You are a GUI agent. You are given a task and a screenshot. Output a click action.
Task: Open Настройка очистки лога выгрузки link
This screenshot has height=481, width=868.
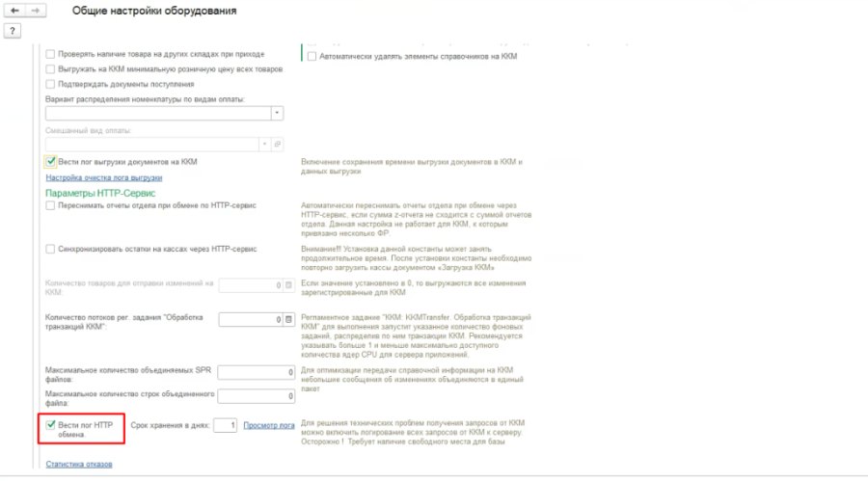click(x=104, y=177)
